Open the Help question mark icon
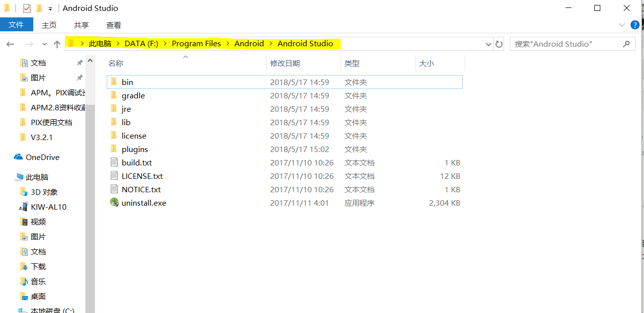This screenshot has width=644, height=313. 635,25
